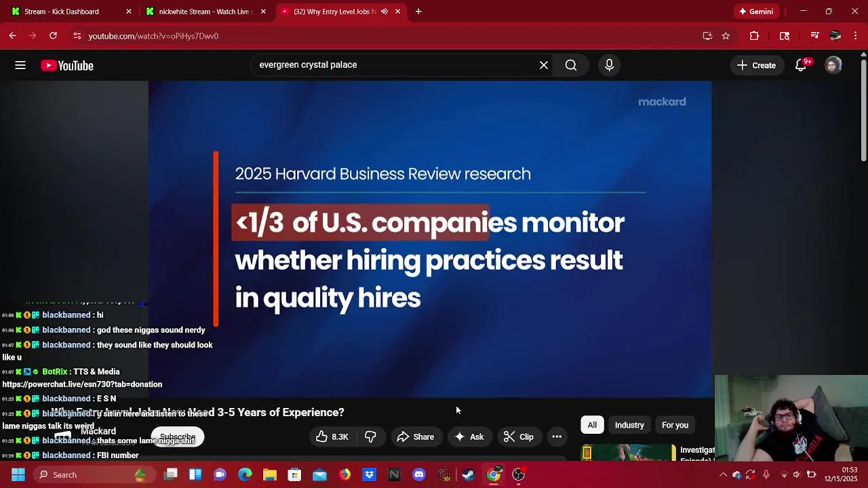Screen dimensions: 868x488
Task: Dislike the video
Action: coord(370,437)
